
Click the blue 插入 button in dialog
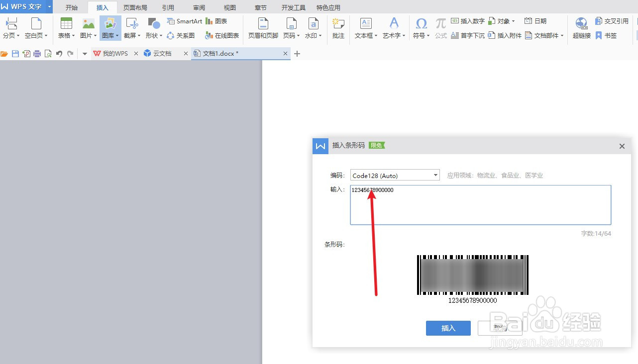[448, 328]
